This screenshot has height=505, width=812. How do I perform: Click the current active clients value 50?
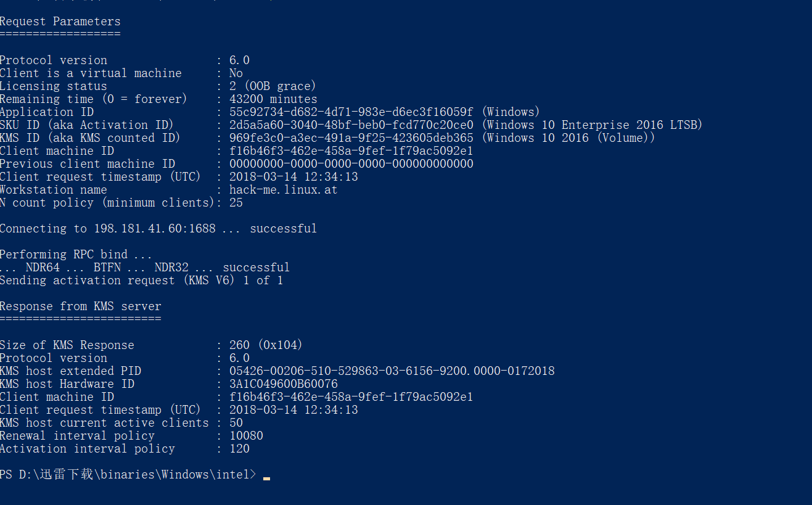pos(236,423)
